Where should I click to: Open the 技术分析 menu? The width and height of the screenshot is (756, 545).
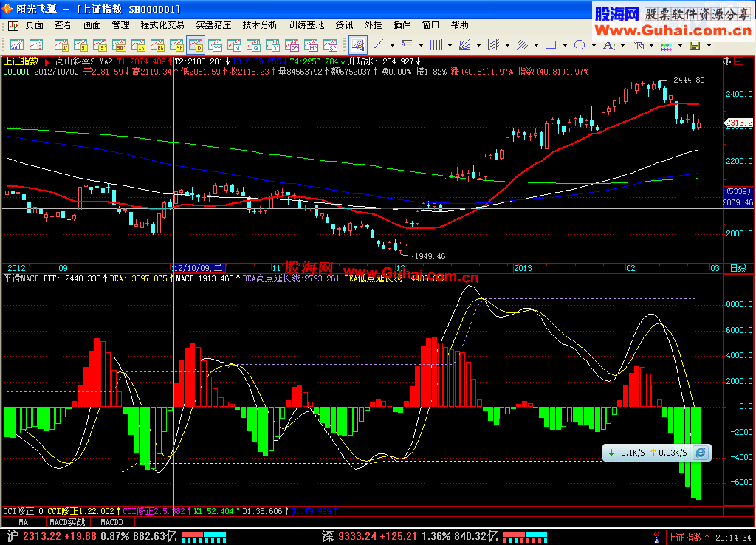(260, 25)
